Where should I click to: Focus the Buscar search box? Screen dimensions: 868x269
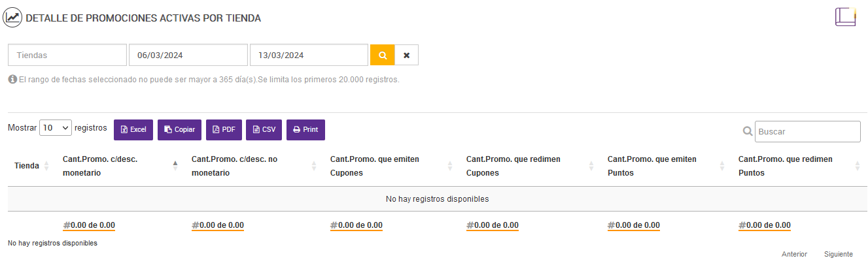(807, 131)
